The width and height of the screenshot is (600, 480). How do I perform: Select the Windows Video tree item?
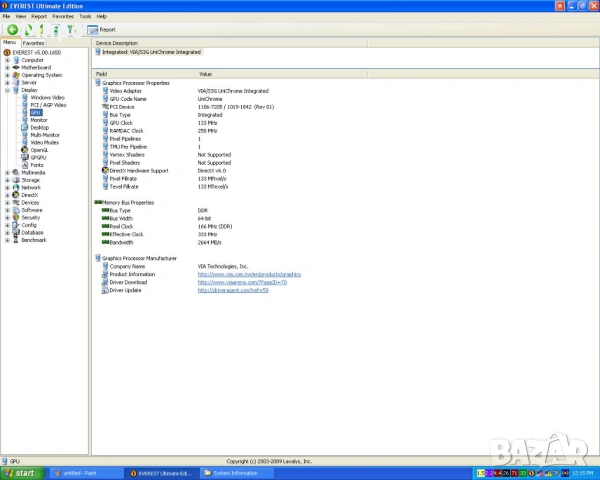tap(47, 98)
